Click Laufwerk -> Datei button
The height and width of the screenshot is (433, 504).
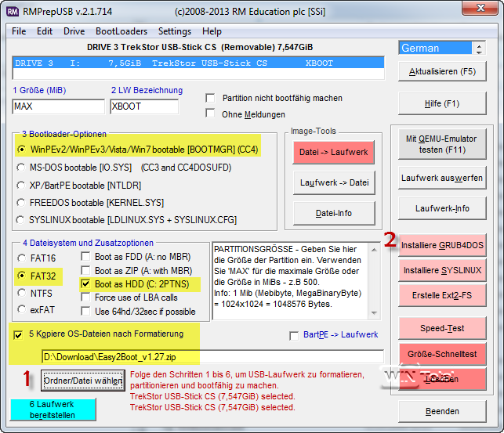click(334, 182)
